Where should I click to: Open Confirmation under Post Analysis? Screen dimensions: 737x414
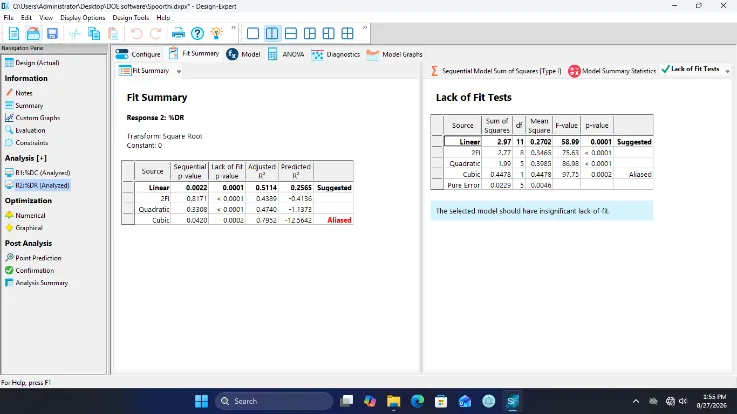(30, 270)
